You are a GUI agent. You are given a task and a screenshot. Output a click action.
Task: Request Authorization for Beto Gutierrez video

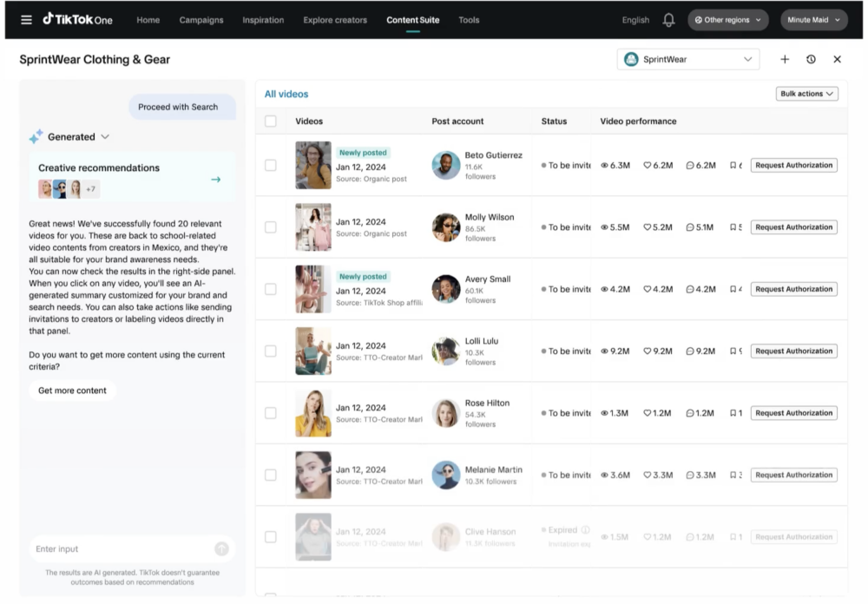pyautogui.click(x=794, y=165)
